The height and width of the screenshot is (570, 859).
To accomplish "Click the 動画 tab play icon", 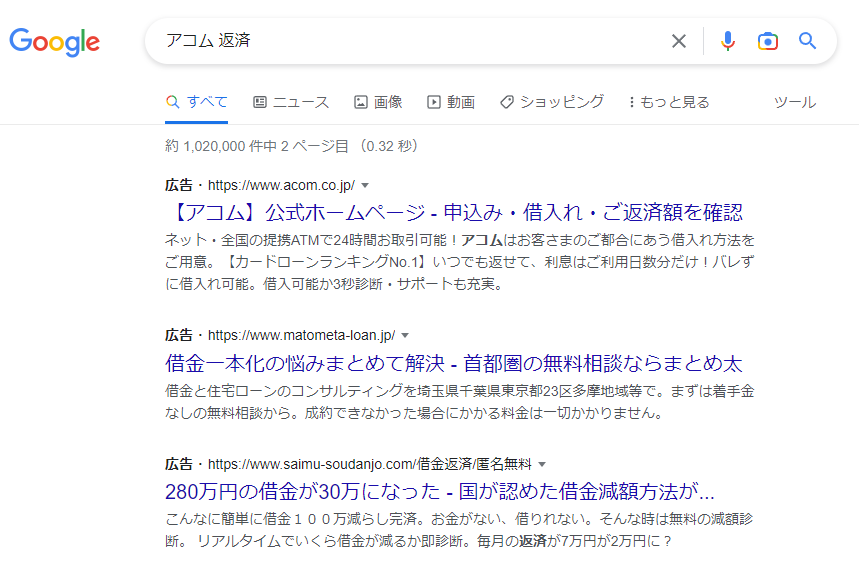I will click(x=434, y=102).
